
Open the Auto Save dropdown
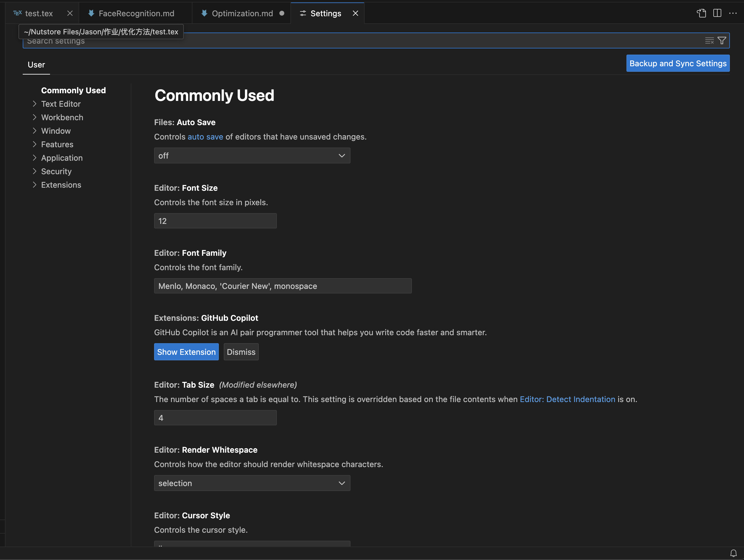(252, 155)
